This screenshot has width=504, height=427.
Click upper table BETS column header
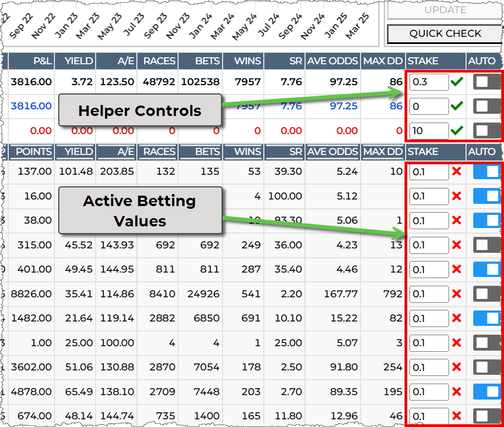(x=200, y=61)
